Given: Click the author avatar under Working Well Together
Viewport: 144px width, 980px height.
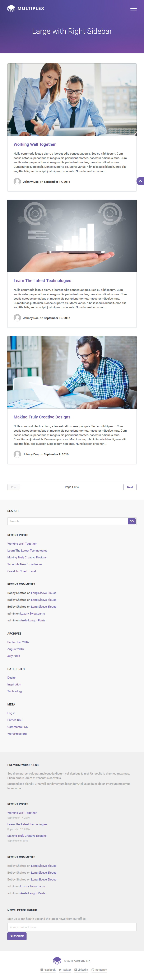Looking at the screenshot, I should tap(17, 181).
